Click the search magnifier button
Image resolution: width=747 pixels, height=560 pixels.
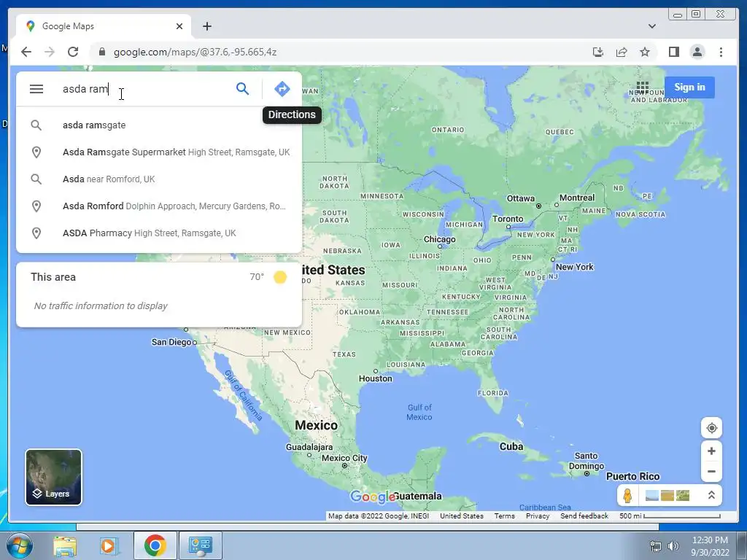[242, 88]
